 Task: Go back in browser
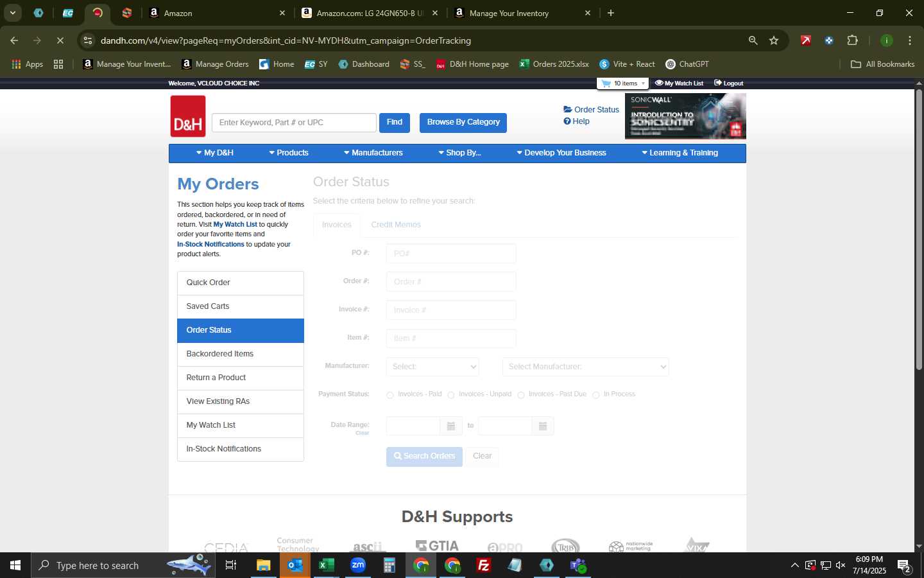pyautogui.click(x=14, y=40)
